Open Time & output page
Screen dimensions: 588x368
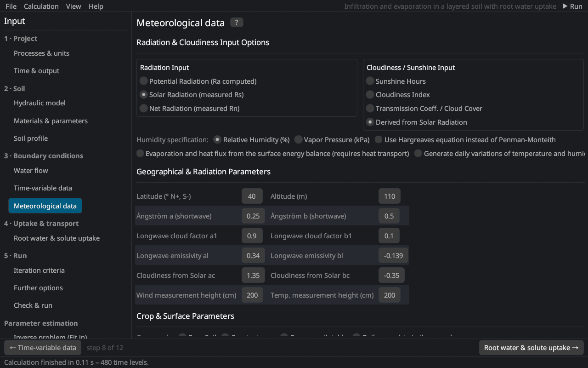[36, 71]
